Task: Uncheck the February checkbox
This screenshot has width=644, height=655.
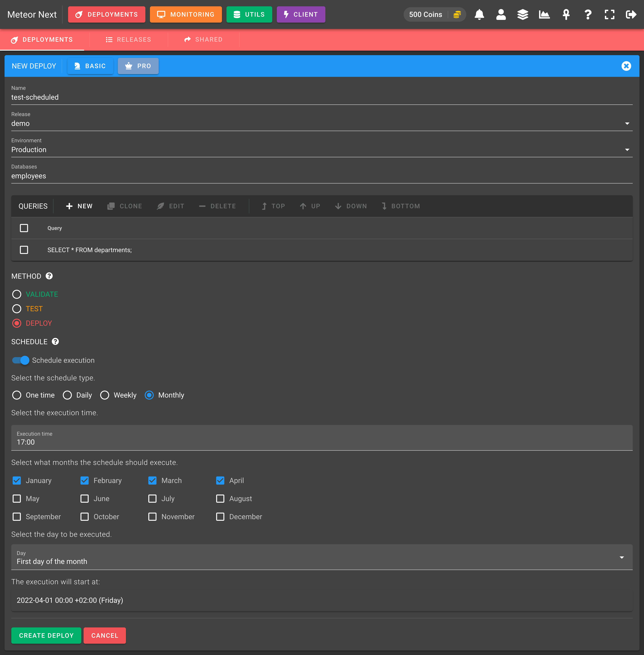Action: coord(85,481)
